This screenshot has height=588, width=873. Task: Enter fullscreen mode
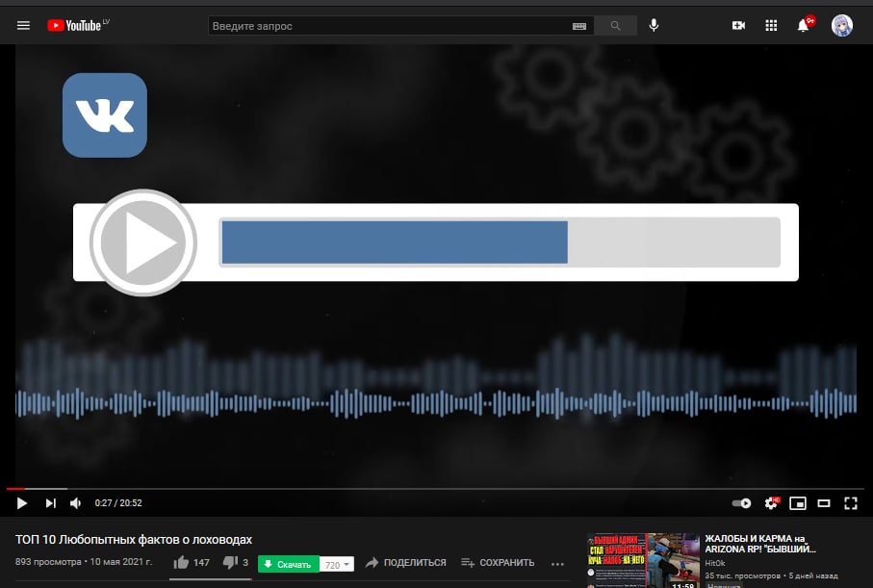[851, 503]
